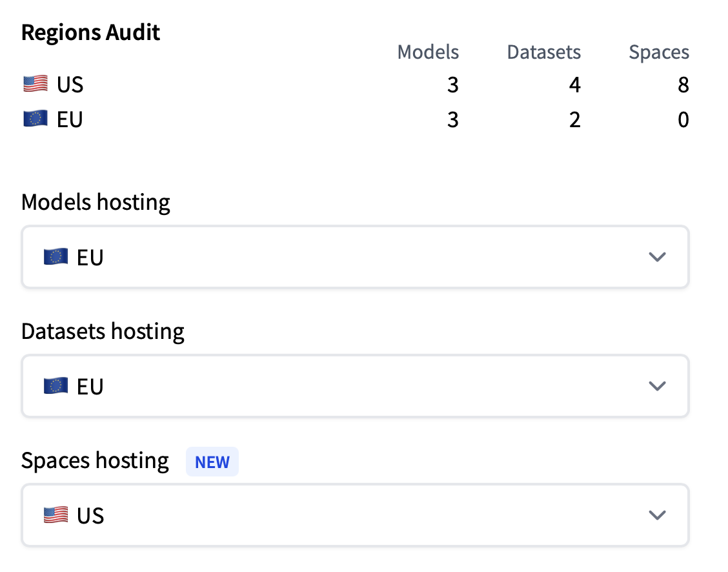Click the NEW badge next to Spaces hosting

(212, 461)
